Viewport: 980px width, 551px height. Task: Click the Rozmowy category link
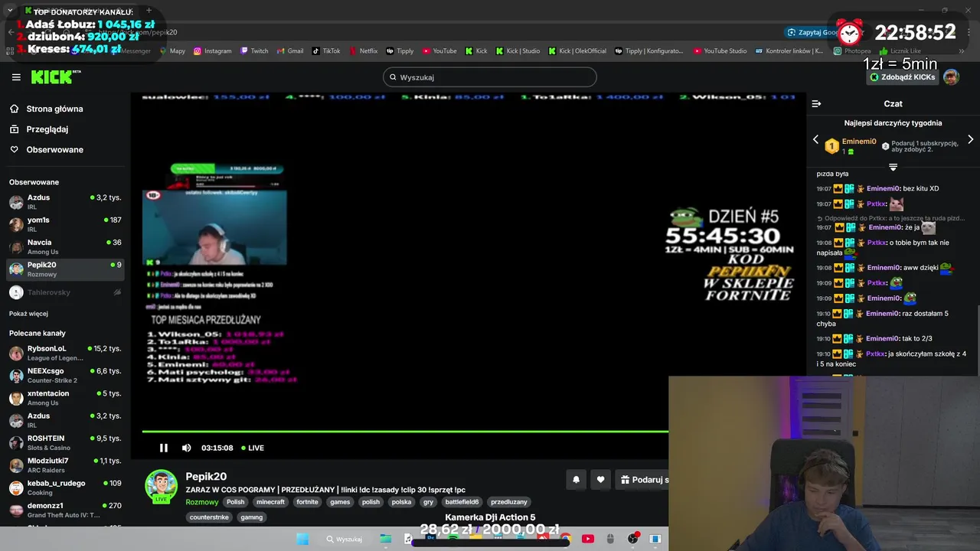coord(202,502)
